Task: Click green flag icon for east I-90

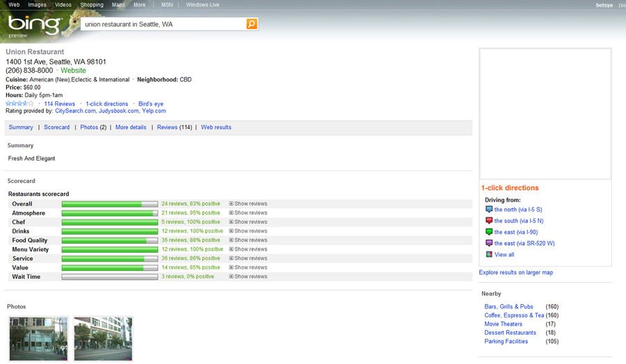Action: (489, 232)
